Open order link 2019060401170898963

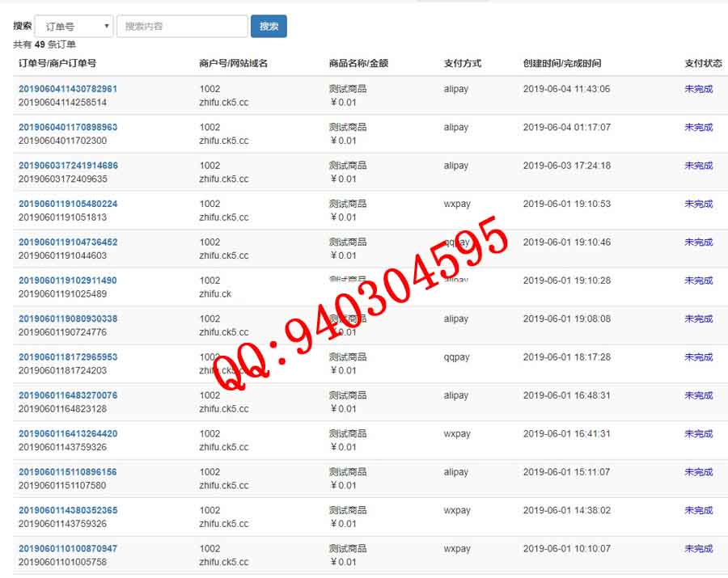click(68, 127)
